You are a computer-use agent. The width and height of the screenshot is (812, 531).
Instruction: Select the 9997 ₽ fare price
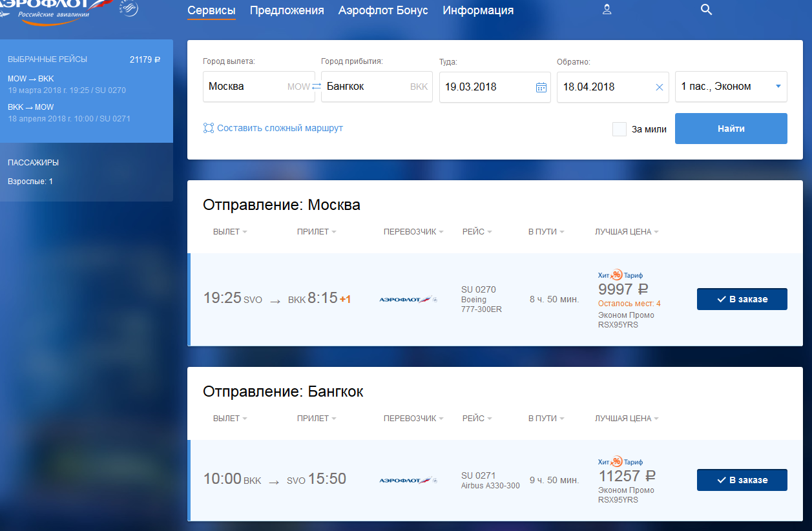pos(623,289)
